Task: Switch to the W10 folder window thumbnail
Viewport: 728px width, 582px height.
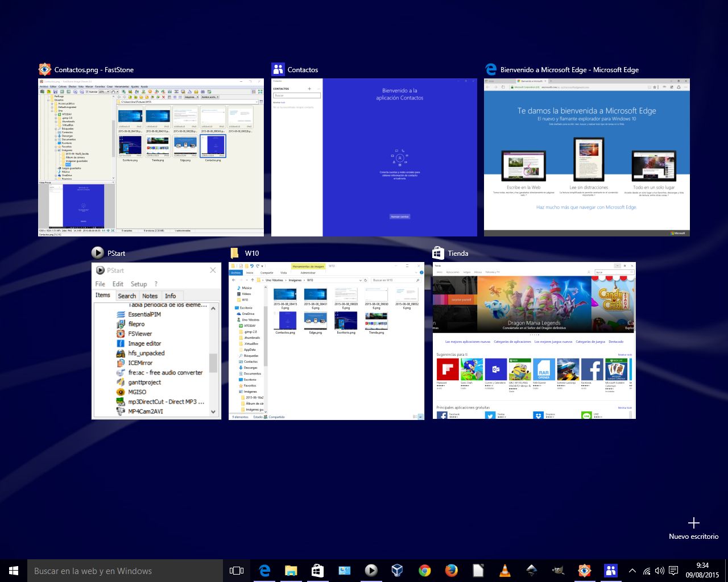Action: [326, 341]
